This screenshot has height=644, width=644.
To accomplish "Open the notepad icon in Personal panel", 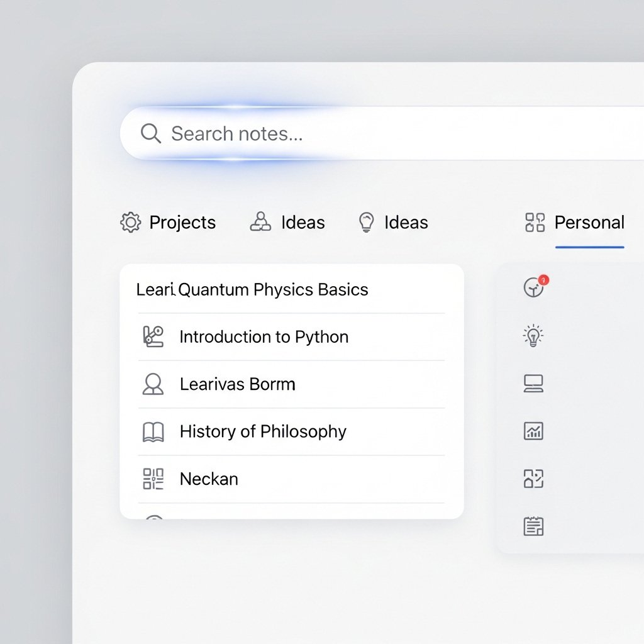I will [533, 526].
